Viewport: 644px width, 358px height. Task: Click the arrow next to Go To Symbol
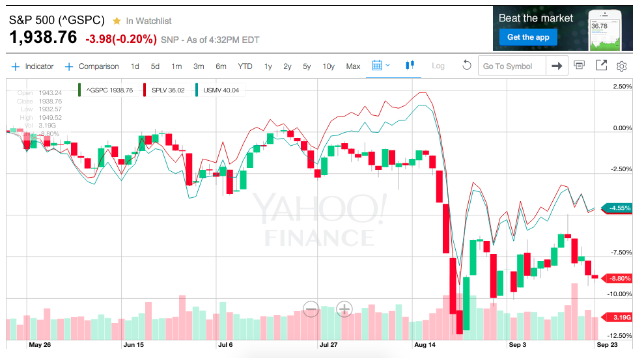click(x=557, y=66)
